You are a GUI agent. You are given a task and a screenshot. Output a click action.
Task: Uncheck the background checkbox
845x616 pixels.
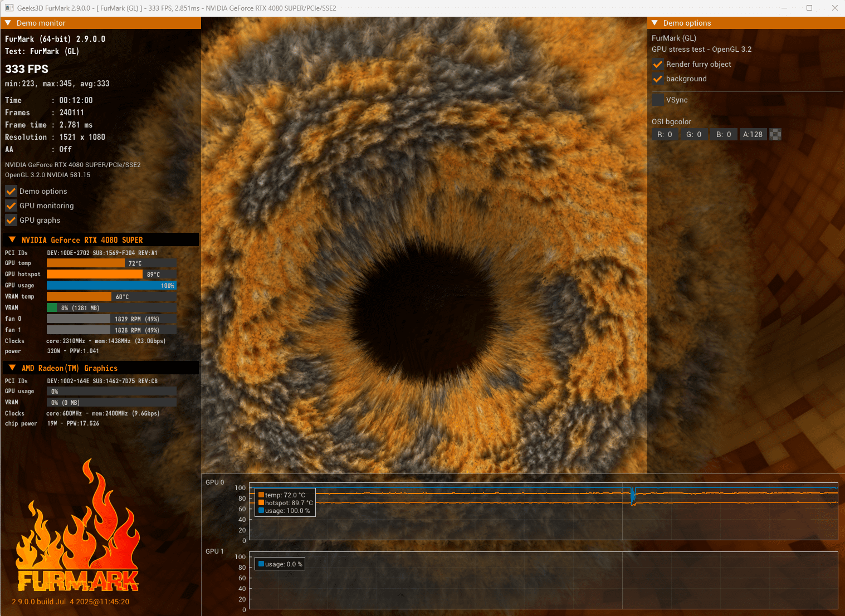(658, 79)
